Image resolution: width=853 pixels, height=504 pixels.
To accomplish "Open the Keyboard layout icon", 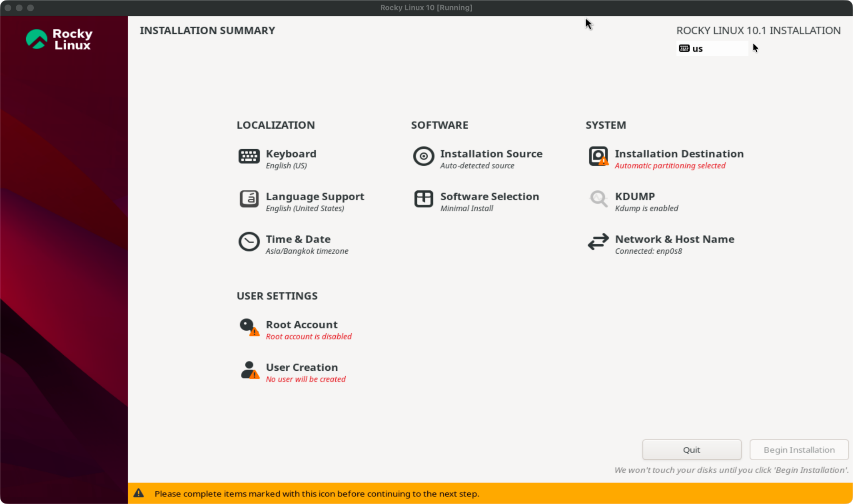I will [x=249, y=157].
